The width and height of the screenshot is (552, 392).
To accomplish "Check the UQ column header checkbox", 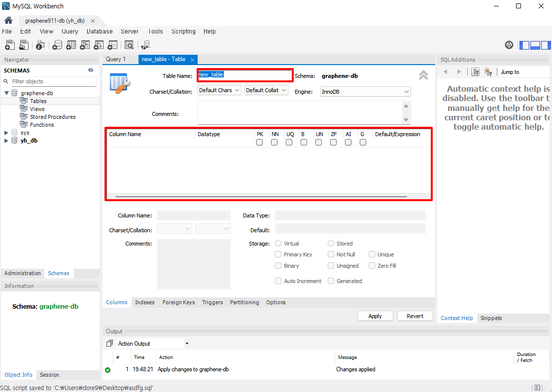I will coord(289,143).
